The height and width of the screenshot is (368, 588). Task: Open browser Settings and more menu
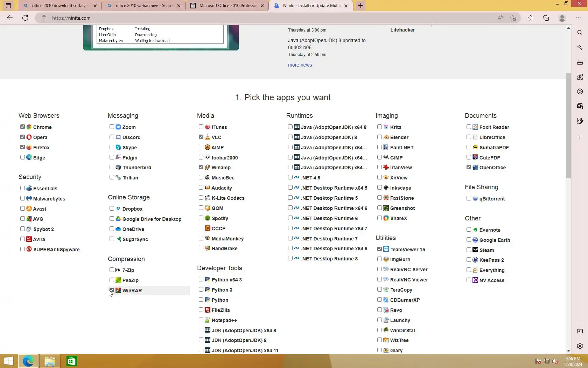[578, 18]
